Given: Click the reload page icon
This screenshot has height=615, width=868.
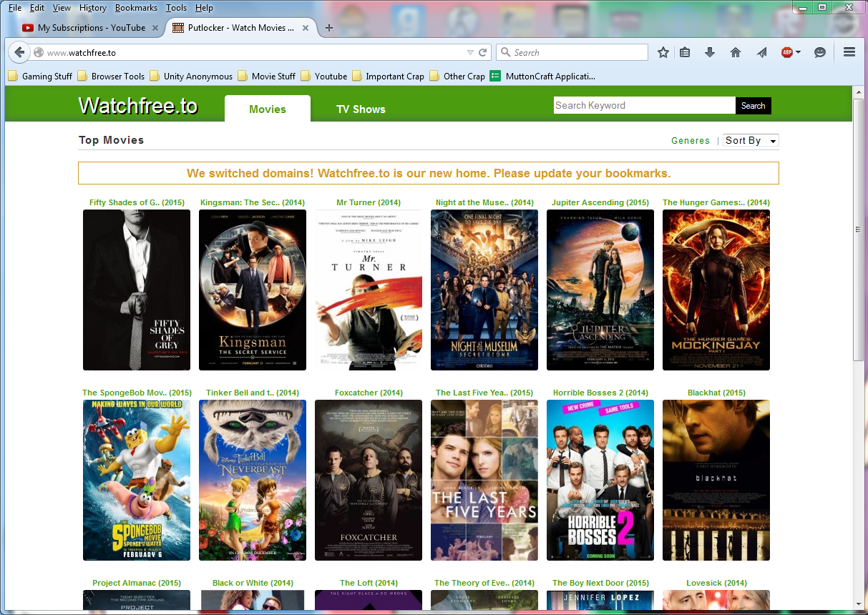Looking at the screenshot, I should [483, 52].
